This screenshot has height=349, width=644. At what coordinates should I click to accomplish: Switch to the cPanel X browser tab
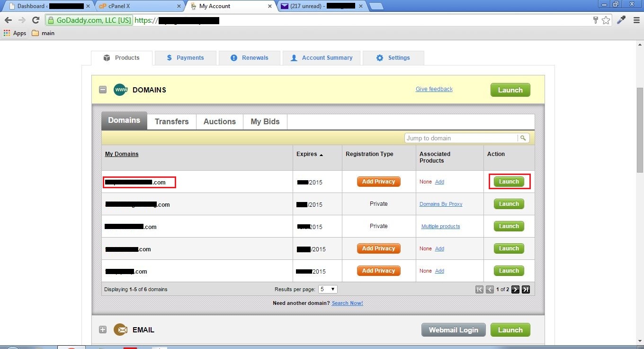coord(137,6)
